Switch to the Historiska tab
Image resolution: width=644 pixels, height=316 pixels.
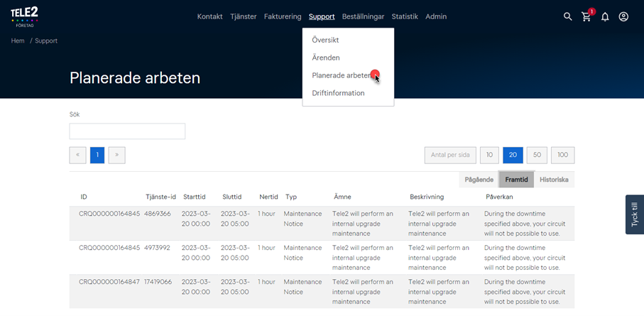[554, 180]
